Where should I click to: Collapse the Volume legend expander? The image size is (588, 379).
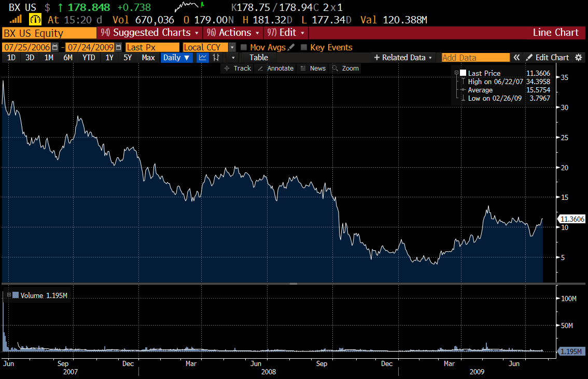tap(9, 295)
